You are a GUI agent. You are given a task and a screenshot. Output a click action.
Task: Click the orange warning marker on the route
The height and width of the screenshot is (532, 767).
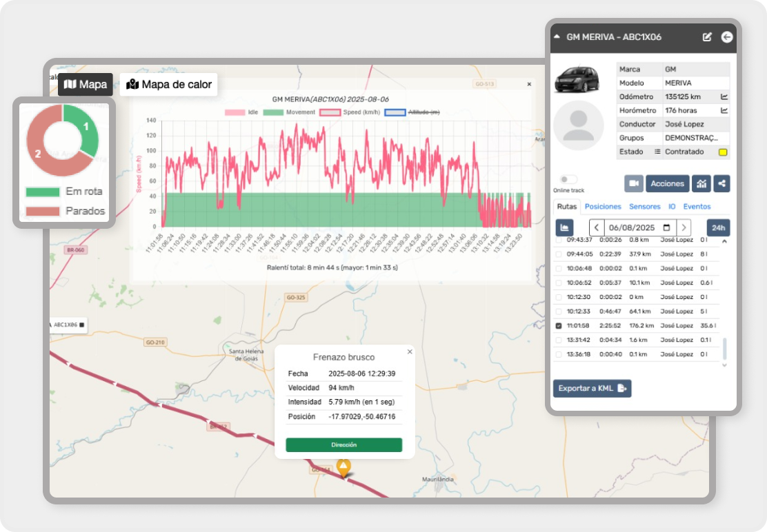343,469
